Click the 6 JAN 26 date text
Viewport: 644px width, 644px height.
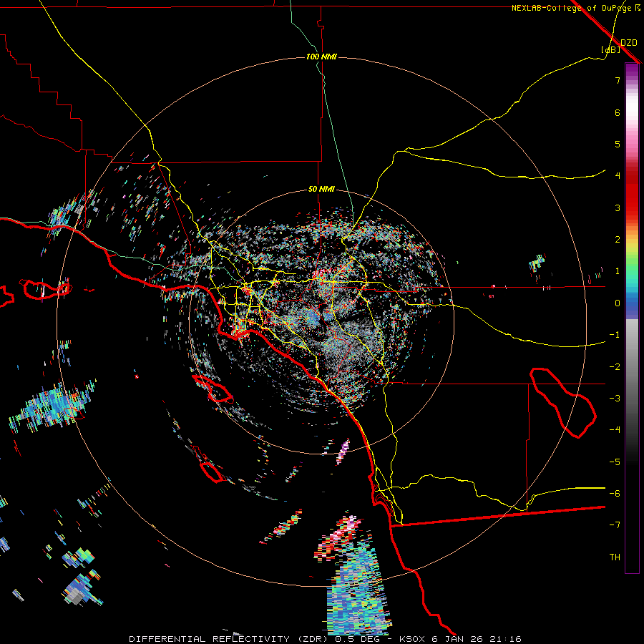[x=458, y=639]
